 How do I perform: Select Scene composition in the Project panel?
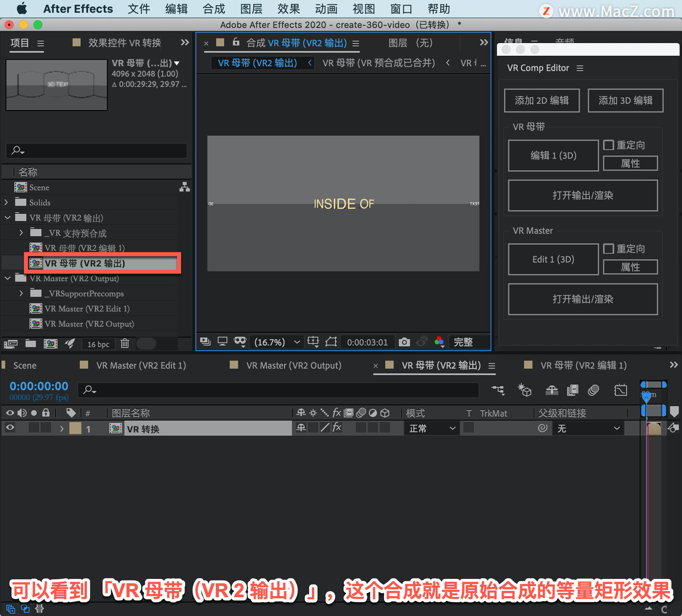(39, 187)
